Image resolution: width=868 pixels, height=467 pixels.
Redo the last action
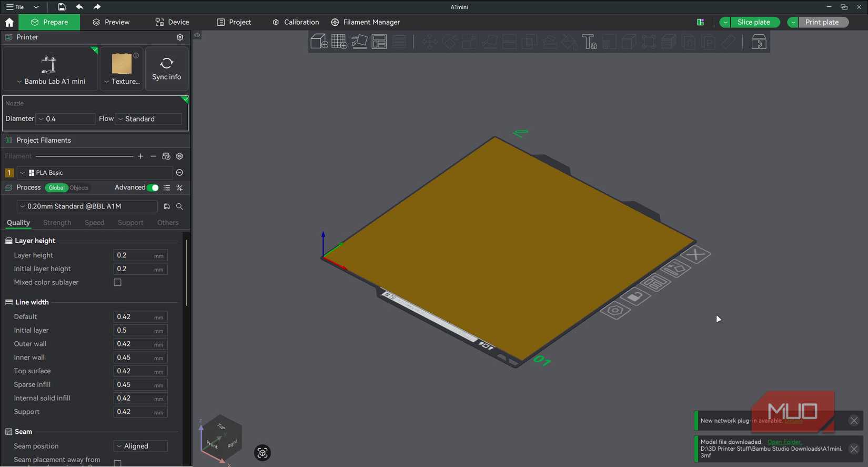(97, 7)
